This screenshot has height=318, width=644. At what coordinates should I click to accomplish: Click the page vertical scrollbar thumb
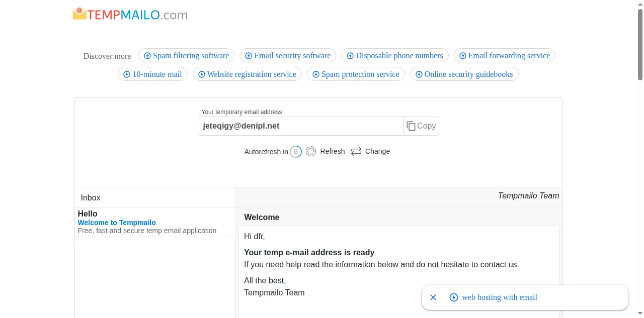coord(640,44)
